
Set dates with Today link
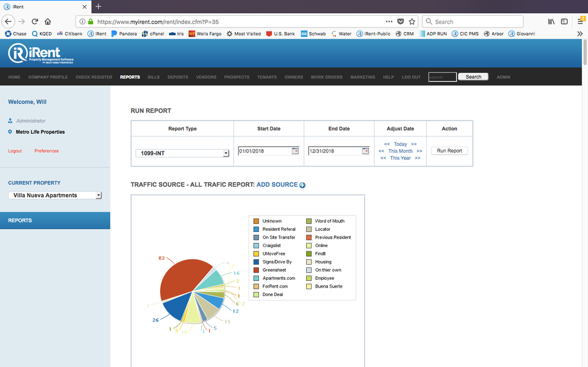point(400,144)
